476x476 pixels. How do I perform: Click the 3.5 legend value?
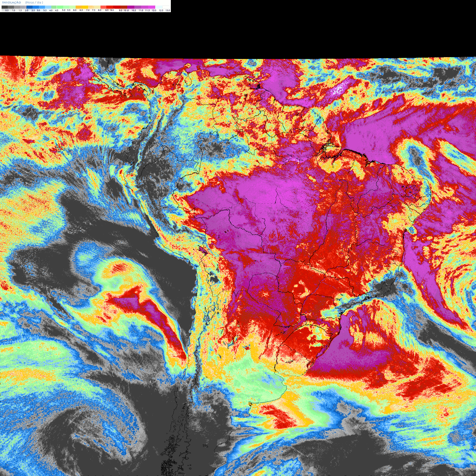point(45,10)
